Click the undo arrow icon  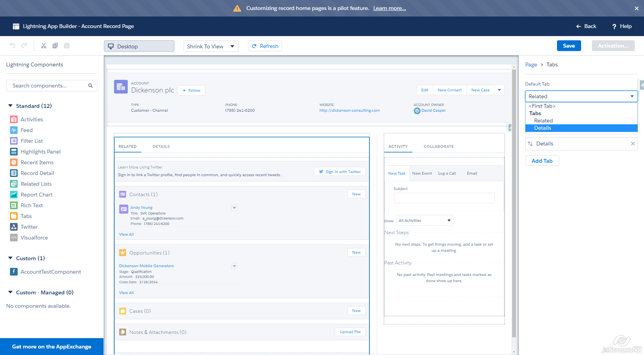tap(13, 46)
